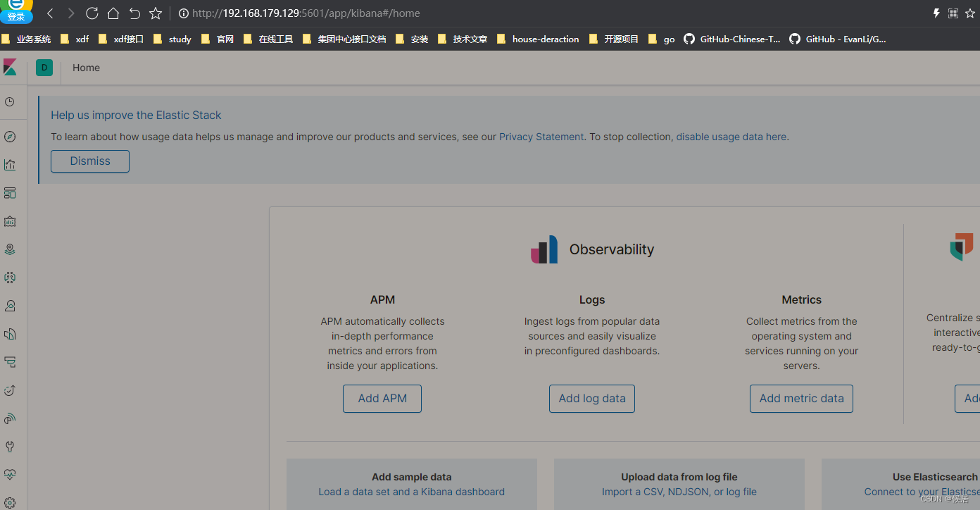
Task: Click the Upload data from log file heading
Action: 679,477
